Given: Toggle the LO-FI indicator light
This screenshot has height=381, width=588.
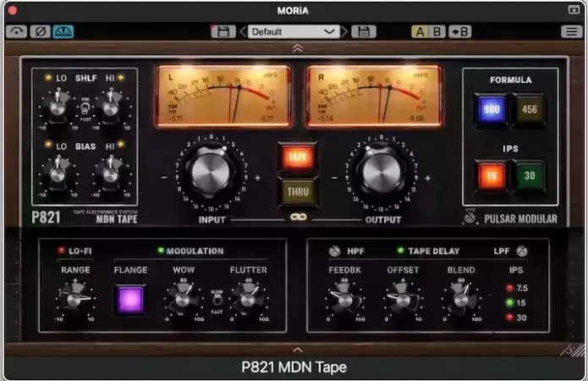Looking at the screenshot, I should 61,251.
